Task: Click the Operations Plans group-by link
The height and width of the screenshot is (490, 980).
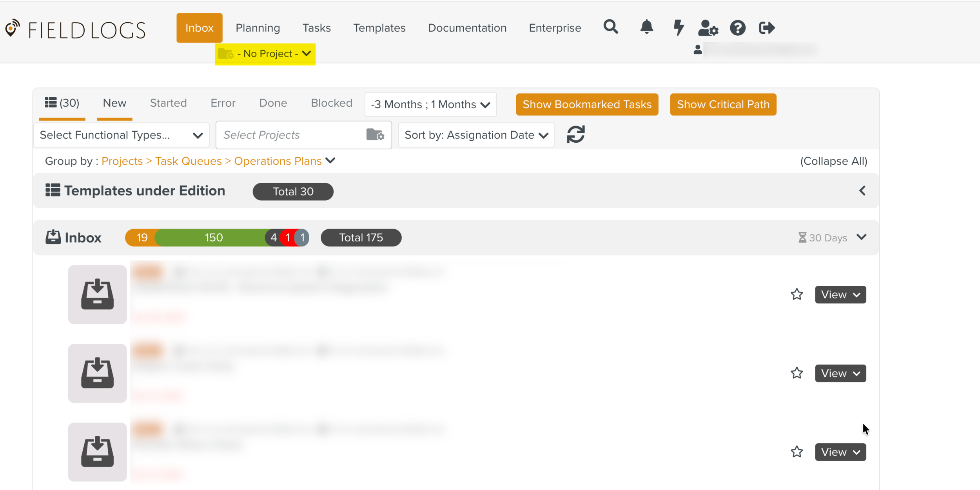Action: click(278, 161)
